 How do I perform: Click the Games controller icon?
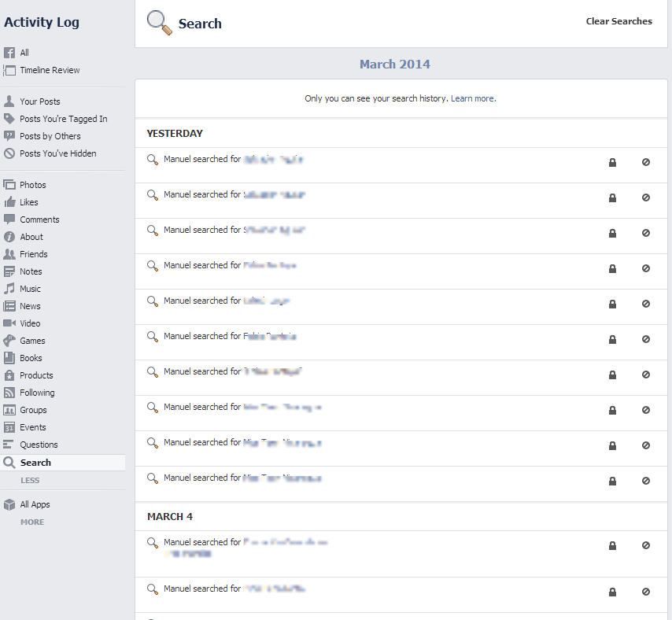(x=9, y=341)
